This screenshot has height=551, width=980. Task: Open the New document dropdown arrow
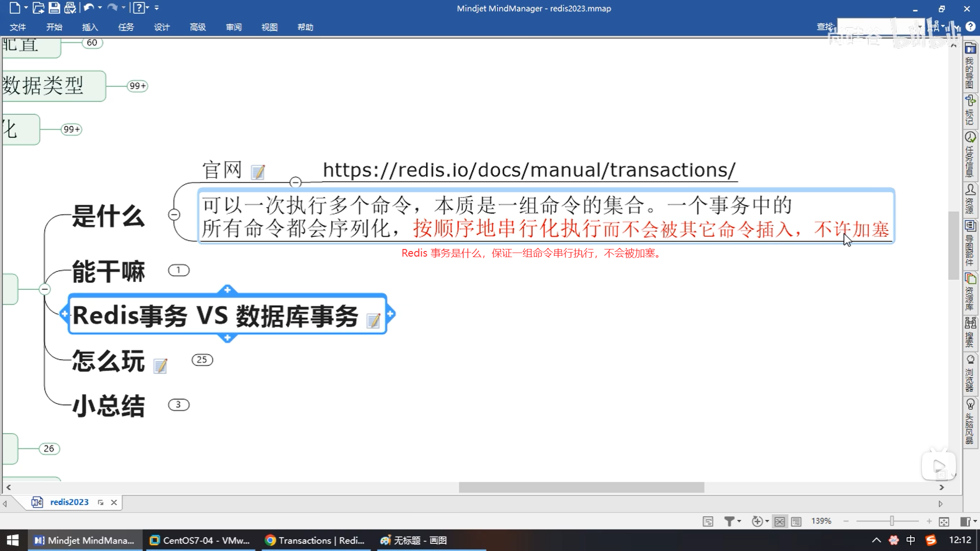tap(26, 8)
